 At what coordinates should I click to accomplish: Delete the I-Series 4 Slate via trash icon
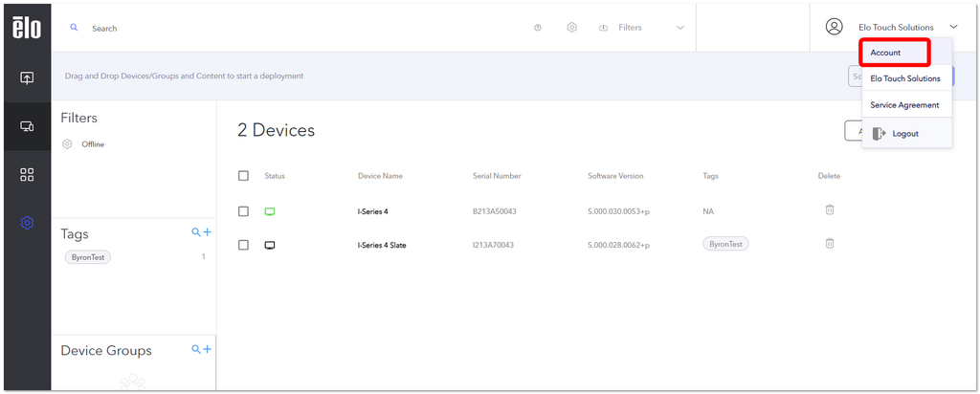(830, 244)
